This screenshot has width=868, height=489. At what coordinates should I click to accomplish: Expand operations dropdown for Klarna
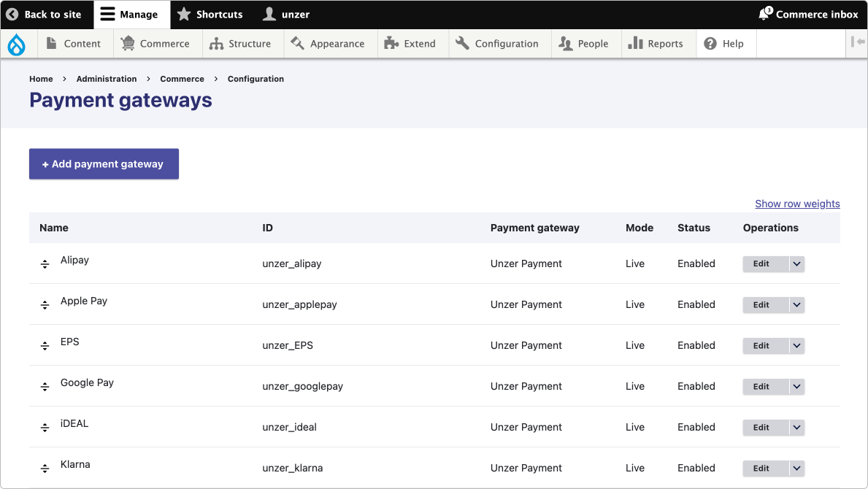(x=796, y=469)
